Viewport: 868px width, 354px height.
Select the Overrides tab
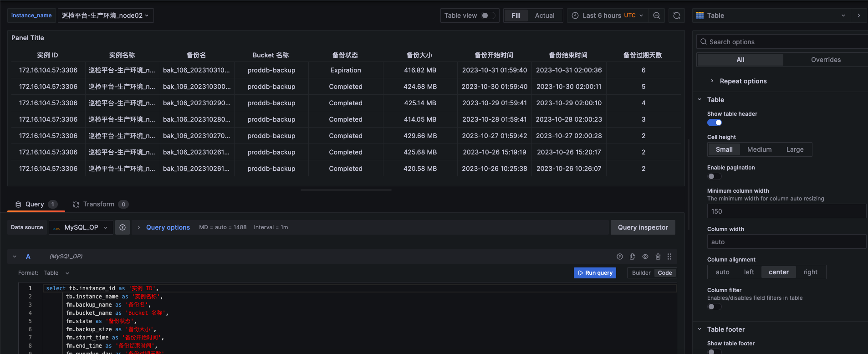(826, 60)
